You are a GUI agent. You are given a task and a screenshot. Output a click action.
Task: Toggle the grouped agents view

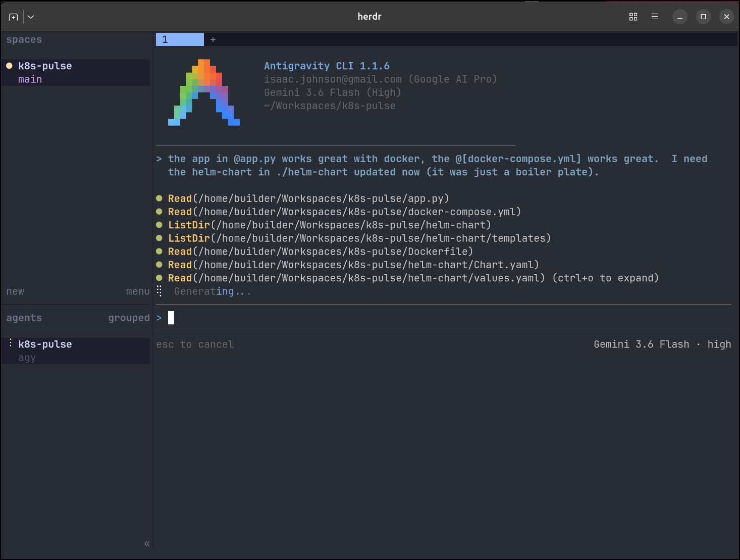[x=129, y=318]
